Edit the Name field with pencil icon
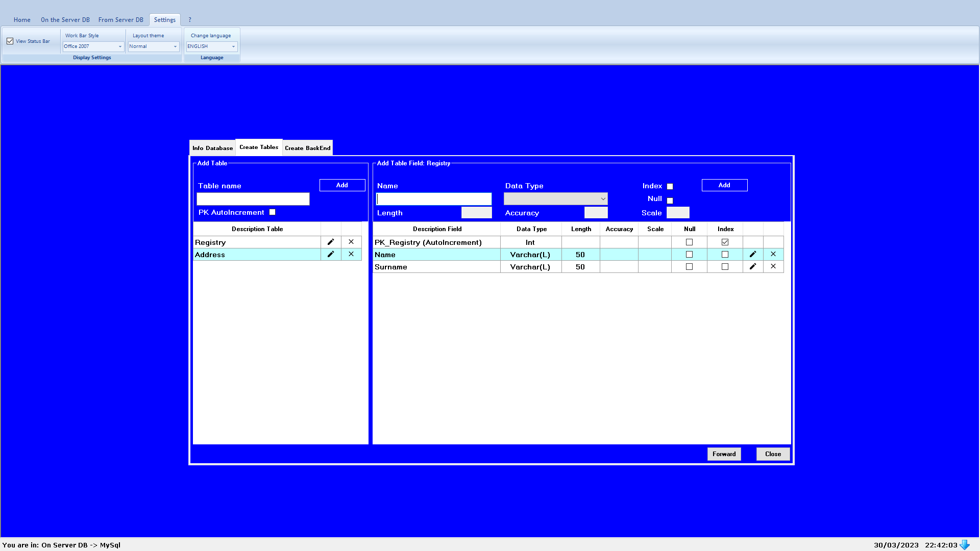Screen dimensions: 980x551 pyautogui.click(x=753, y=254)
